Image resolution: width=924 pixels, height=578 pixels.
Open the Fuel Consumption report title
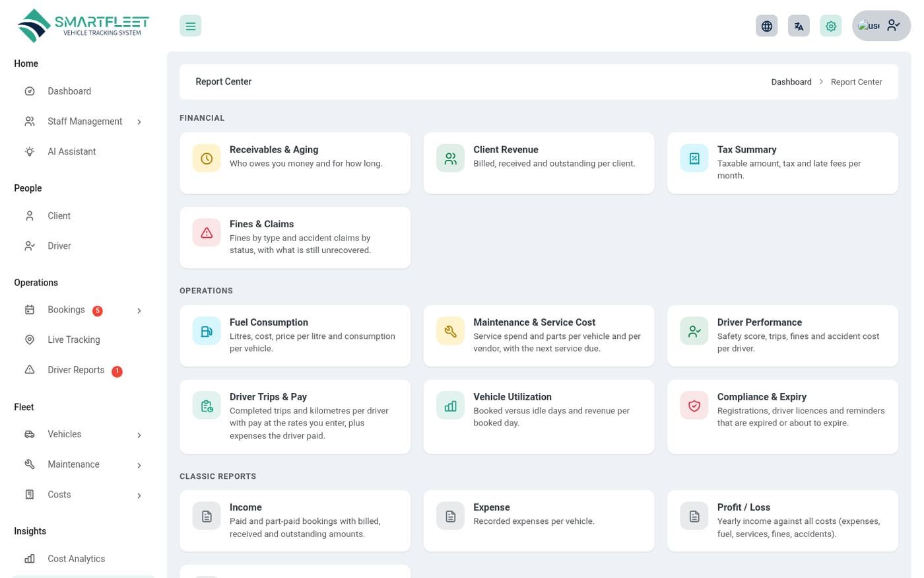click(x=269, y=322)
